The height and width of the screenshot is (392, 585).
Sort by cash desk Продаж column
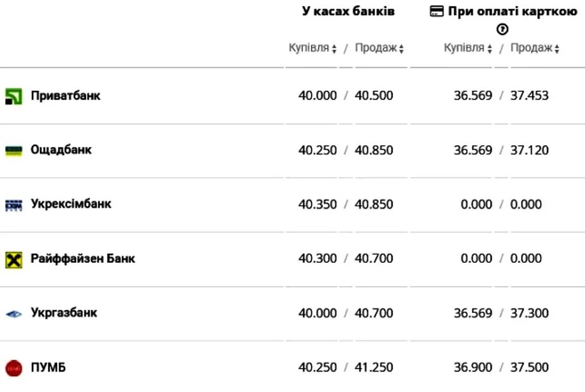(x=379, y=49)
